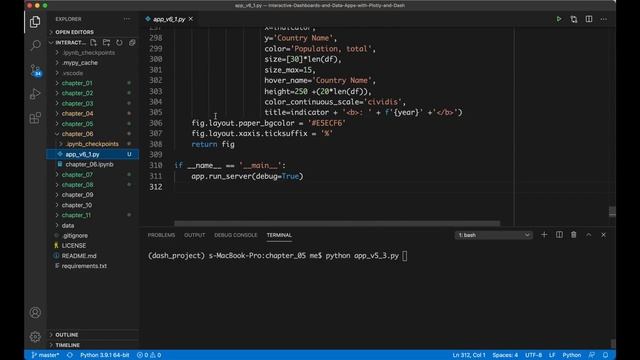Open the LICENSE file
The width and height of the screenshot is (640, 360).
(73, 246)
